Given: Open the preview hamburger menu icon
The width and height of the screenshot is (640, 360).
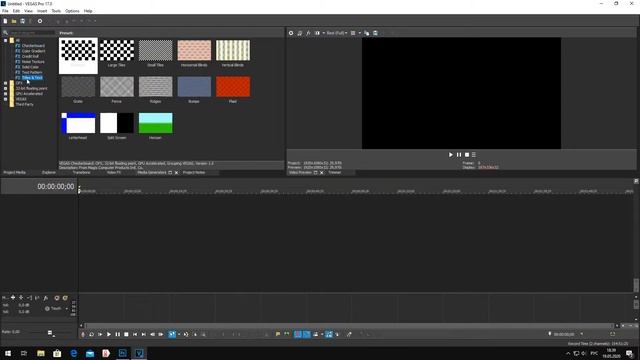Looking at the screenshot, I should pos(474,155).
